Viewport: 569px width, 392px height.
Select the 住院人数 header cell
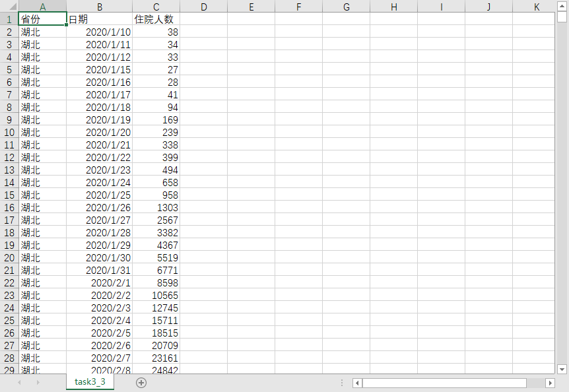(x=156, y=19)
